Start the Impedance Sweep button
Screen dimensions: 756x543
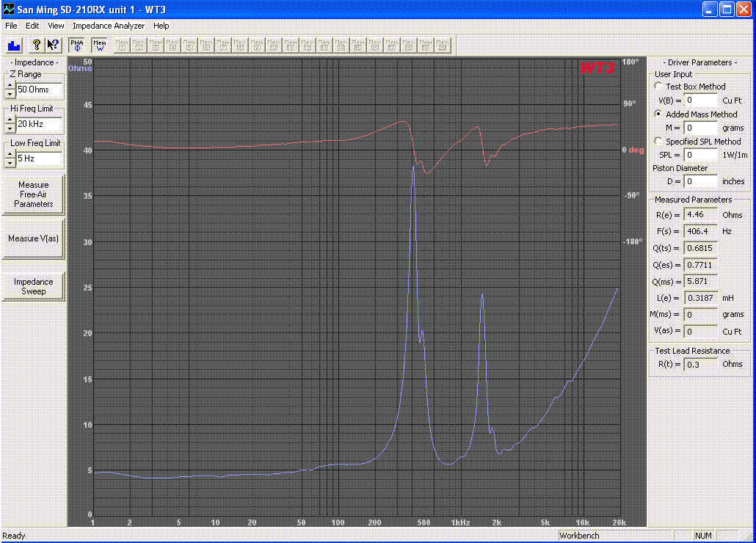33,286
